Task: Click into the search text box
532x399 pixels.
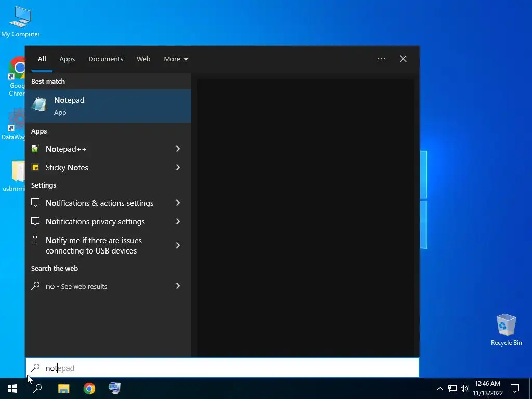Action: coord(222,368)
